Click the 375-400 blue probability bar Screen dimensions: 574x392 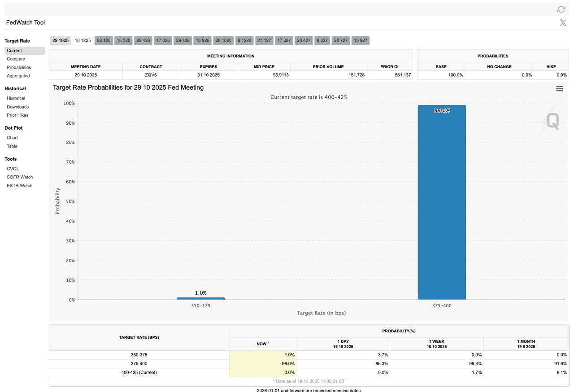click(441, 202)
